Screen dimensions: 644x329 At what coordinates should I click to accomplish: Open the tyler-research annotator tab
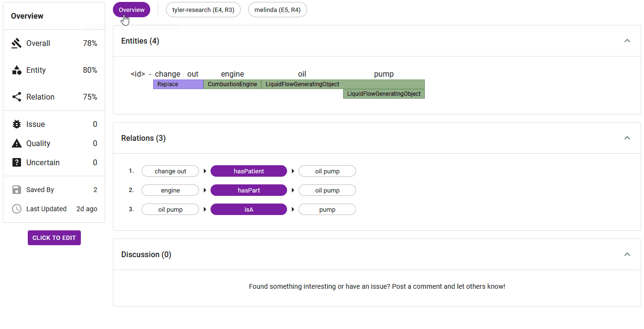203,10
